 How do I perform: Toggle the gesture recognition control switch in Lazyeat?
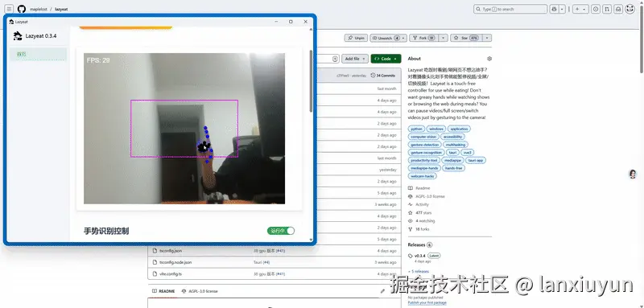coord(280,231)
